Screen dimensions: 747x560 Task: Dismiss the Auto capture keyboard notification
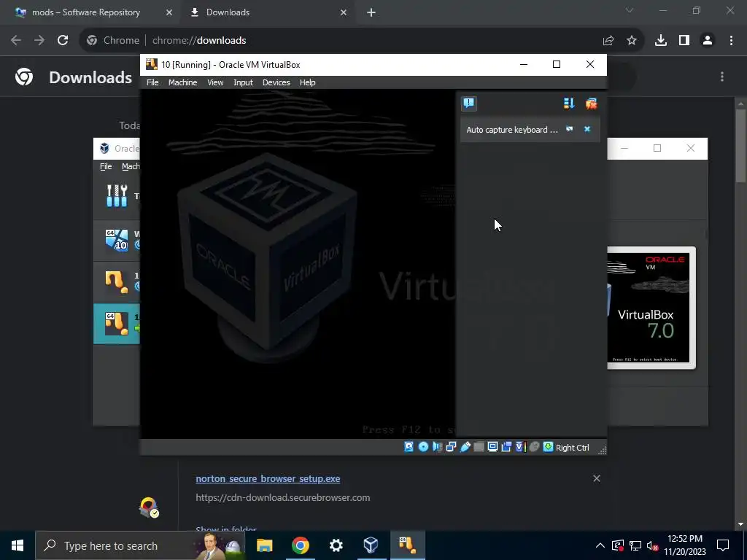(x=587, y=129)
